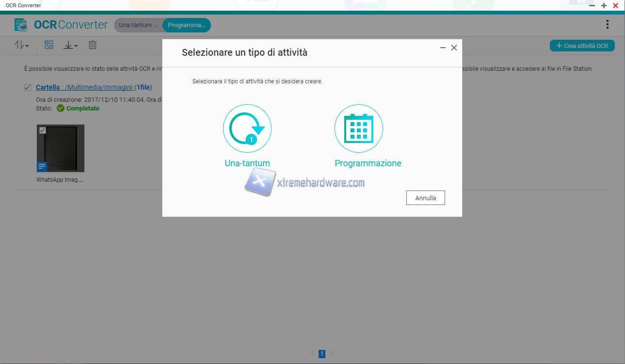Viewport: 625px width, 364px height.
Task: Minimize the Selezionare un tipo dialog
Action: click(443, 48)
